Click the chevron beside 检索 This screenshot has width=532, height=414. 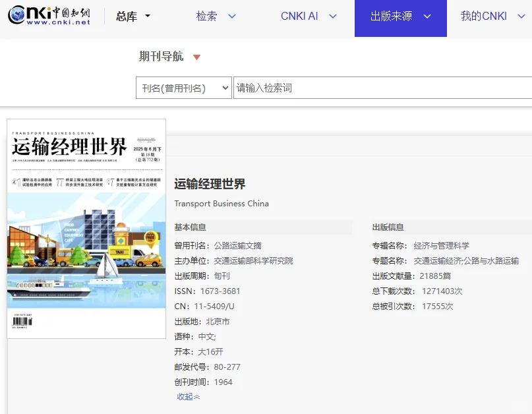(231, 16)
